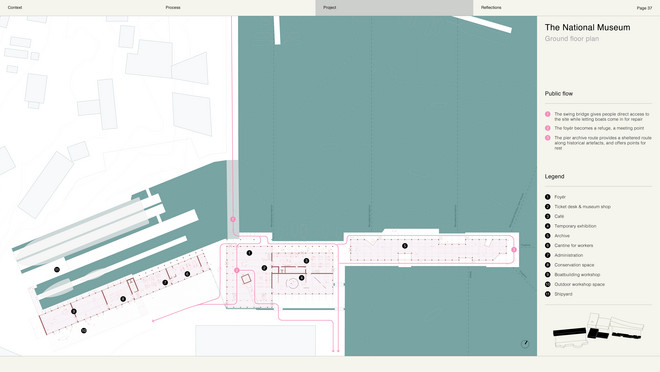
Task: Click the Foyer marker 1 on the floor plan
Action: (x=249, y=253)
